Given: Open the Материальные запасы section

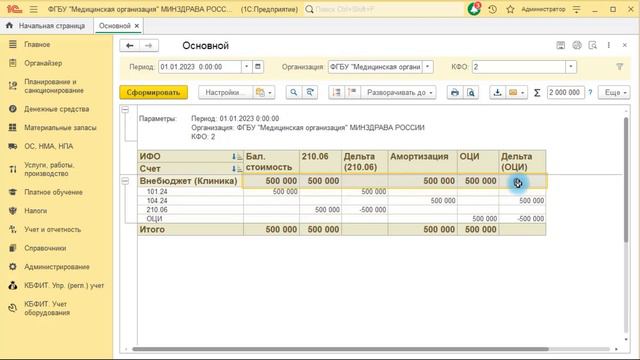Looking at the screenshot, I should pyautogui.click(x=60, y=128).
